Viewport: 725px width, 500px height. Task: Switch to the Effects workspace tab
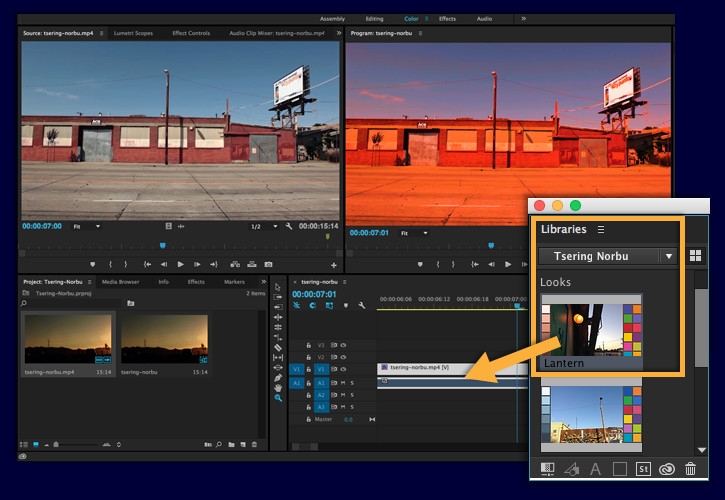446,18
